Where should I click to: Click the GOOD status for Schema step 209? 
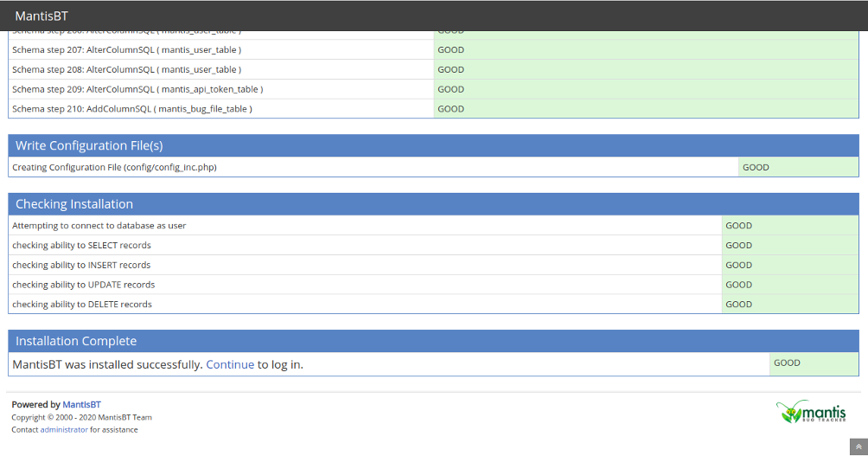point(450,89)
